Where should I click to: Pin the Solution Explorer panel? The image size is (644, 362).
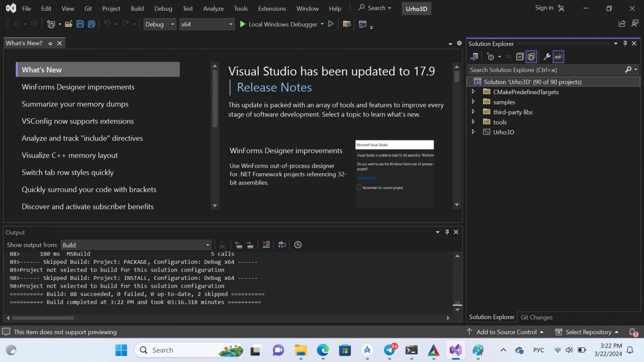point(625,43)
